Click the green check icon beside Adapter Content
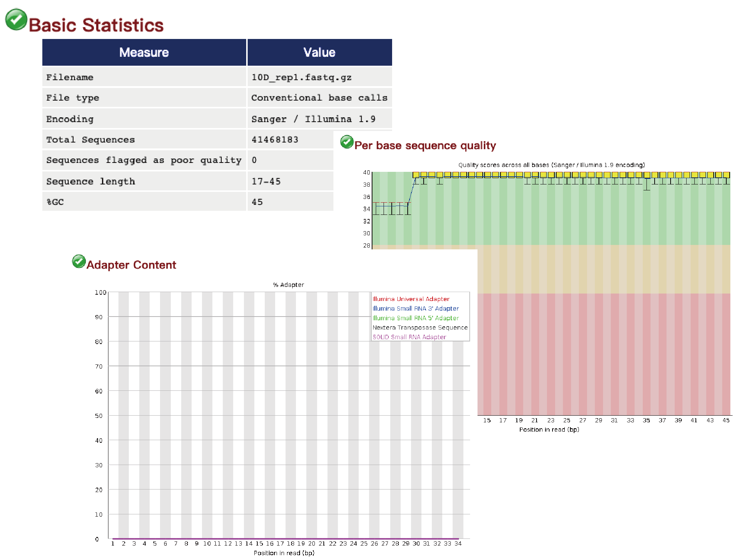The width and height of the screenshot is (743, 560). click(x=79, y=261)
